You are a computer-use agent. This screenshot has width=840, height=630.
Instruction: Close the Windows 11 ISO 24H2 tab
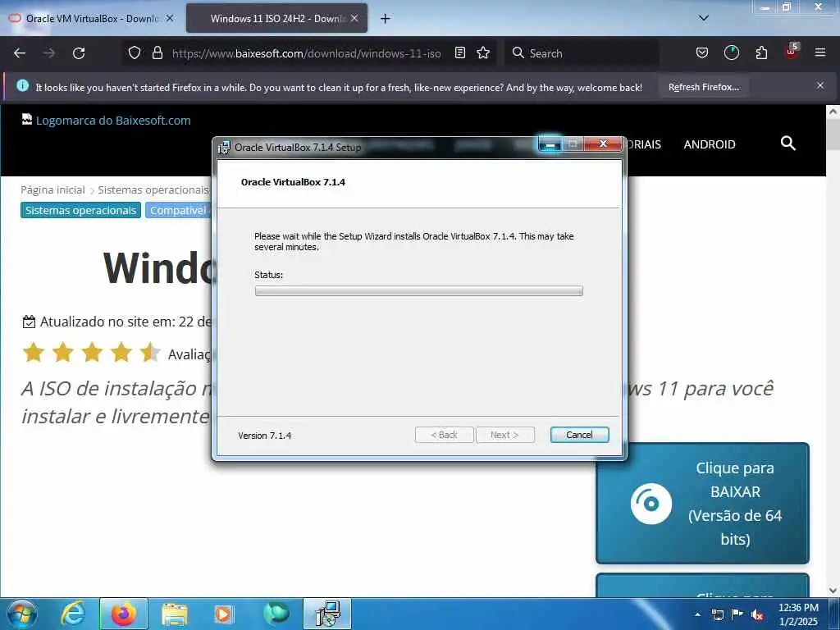pyautogui.click(x=354, y=18)
